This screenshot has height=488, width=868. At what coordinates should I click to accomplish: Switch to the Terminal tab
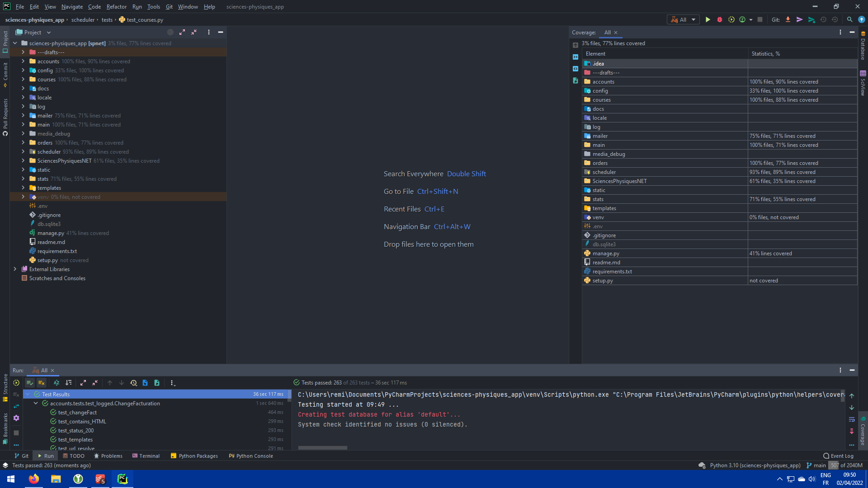146,456
